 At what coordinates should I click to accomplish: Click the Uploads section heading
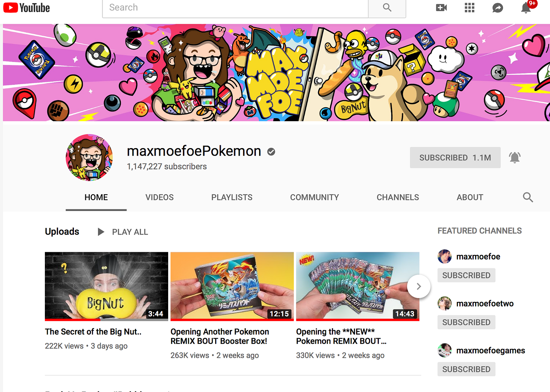(x=62, y=232)
